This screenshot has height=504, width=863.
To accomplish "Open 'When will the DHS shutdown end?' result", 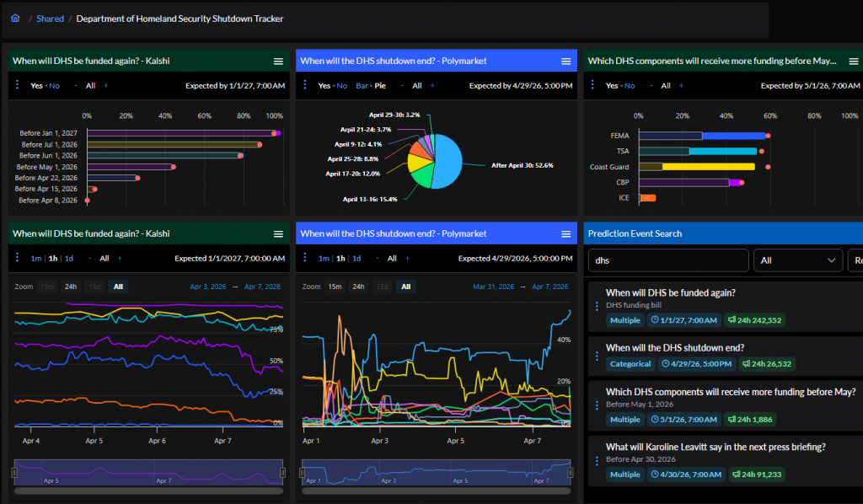I will point(674,347).
